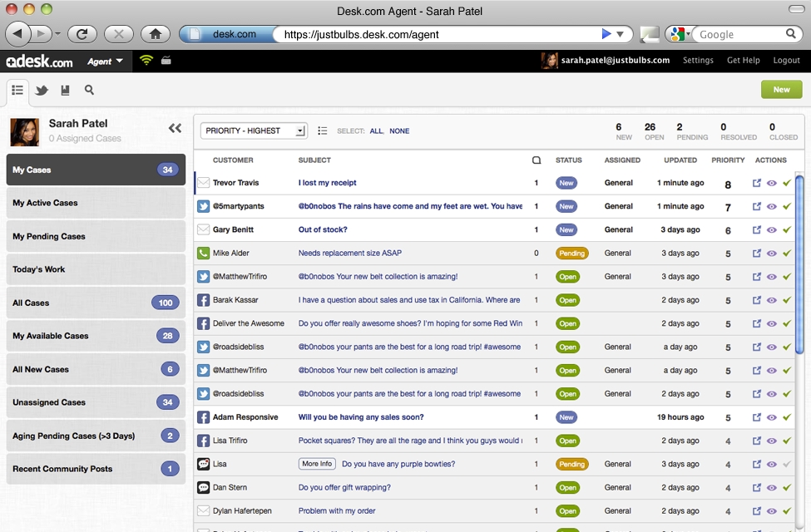The width and height of the screenshot is (811, 532).
Task: Open the PRIORITY - HIGHEST sort dropdown
Action: coord(254,131)
